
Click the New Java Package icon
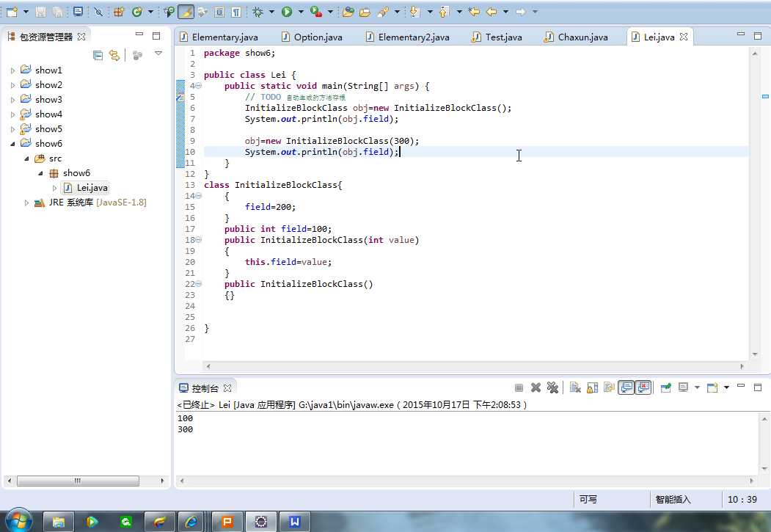119,12
